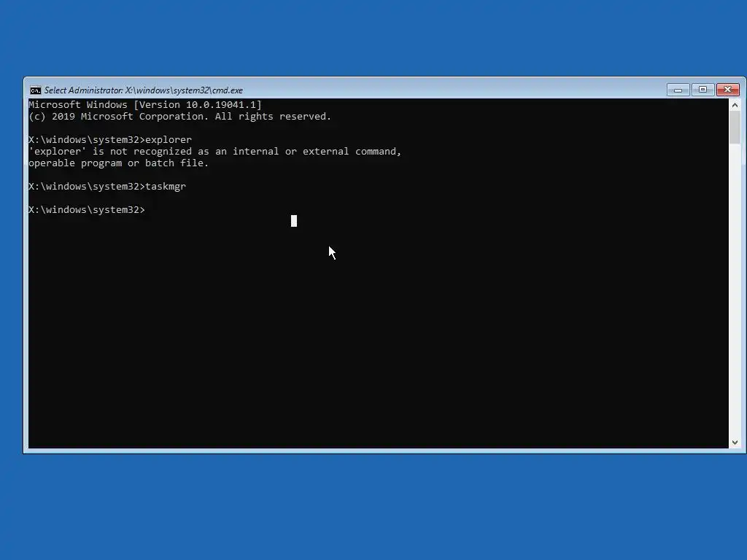Click the Microsoft Corporation copyright line
The width and height of the screenshot is (747, 560).
tap(179, 117)
